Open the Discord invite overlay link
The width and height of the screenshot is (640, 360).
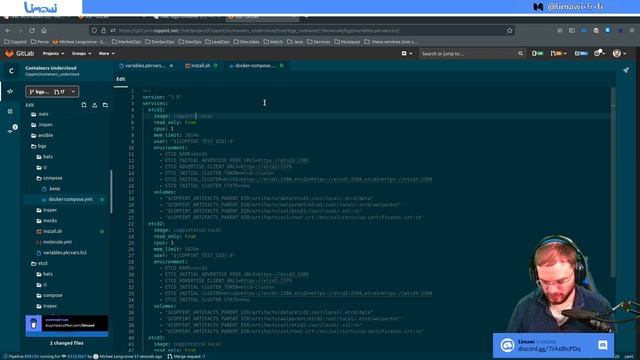pyautogui.click(x=549, y=349)
